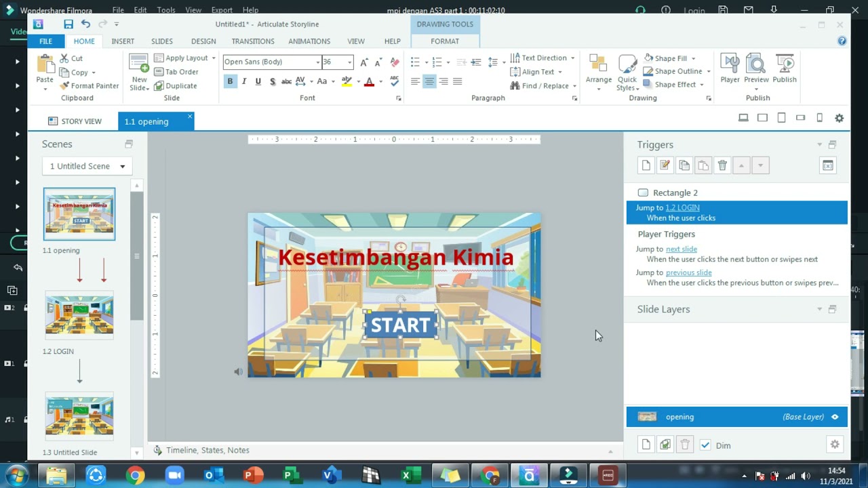The width and height of the screenshot is (868, 488).
Task: Switch to tablet portrait view
Action: click(781, 118)
